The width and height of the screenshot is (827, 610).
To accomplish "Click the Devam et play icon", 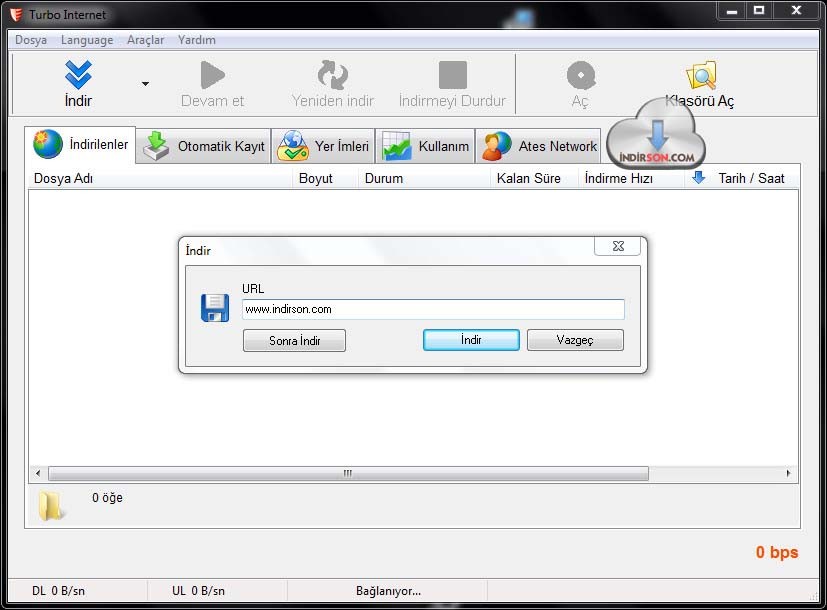I will point(213,75).
